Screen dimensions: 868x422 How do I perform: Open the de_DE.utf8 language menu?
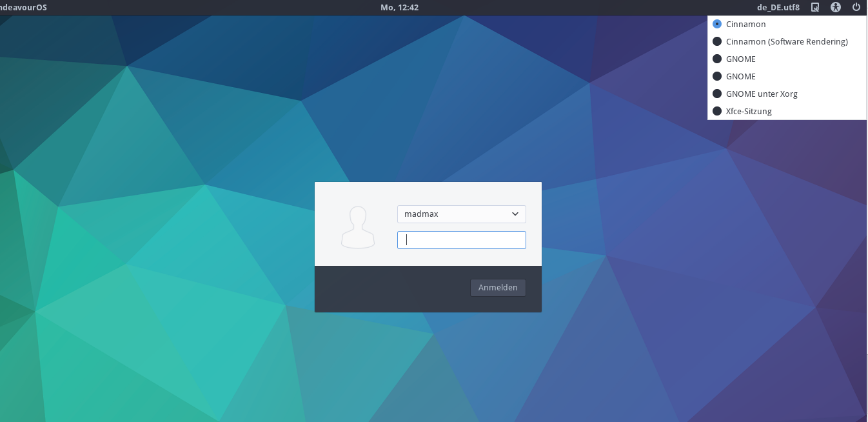[778, 8]
